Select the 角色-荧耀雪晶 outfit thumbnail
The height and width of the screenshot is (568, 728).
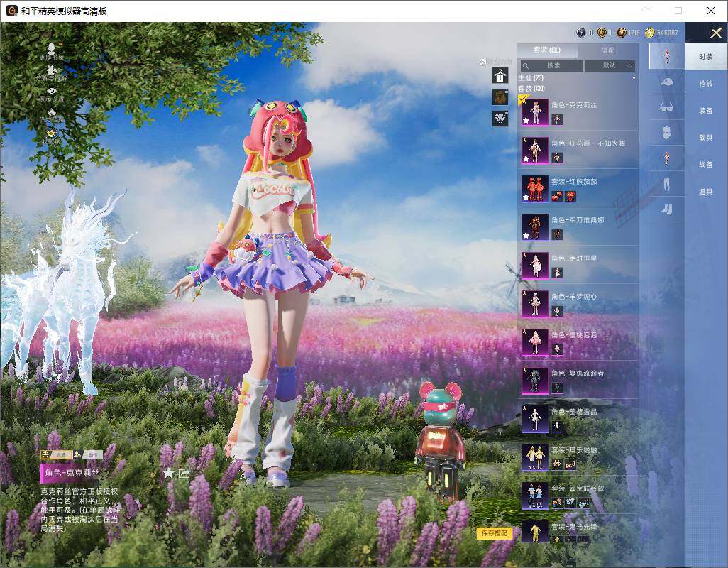point(534,418)
